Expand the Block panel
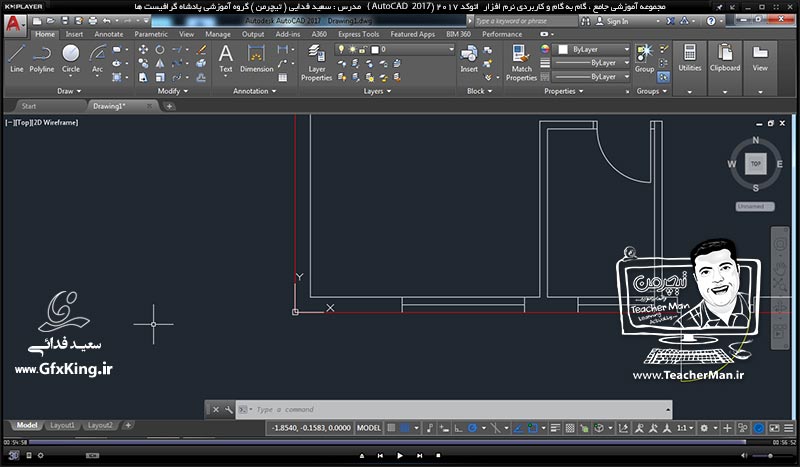This screenshot has width=800, height=467. click(x=480, y=91)
